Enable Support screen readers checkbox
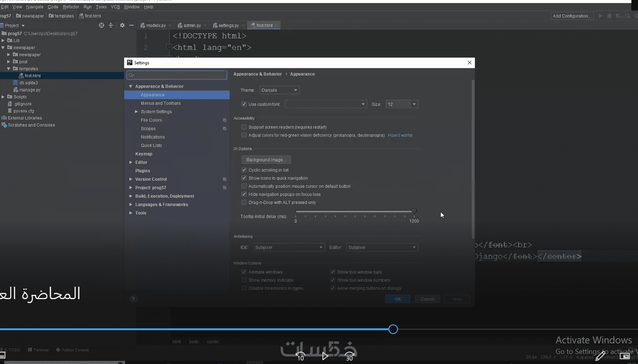Image resolution: width=638 pixels, height=364 pixels. [x=244, y=127]
